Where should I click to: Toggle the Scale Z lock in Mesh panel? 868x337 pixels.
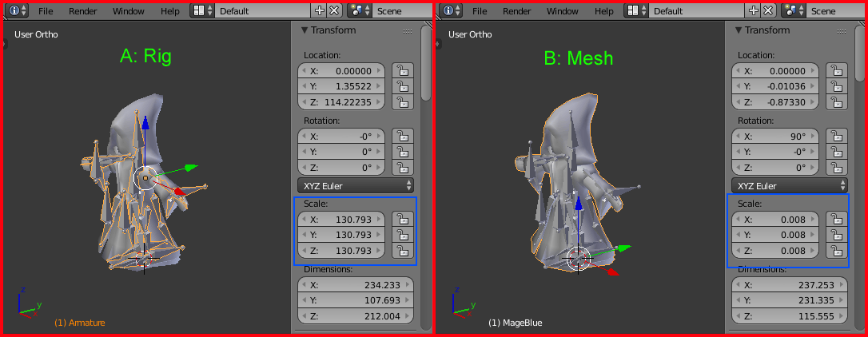837,251
